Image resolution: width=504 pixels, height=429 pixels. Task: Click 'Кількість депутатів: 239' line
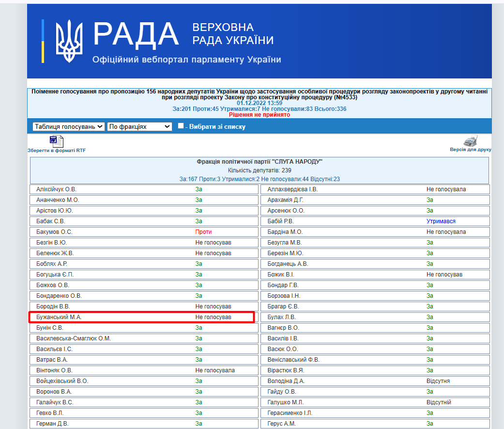(260, 170)
